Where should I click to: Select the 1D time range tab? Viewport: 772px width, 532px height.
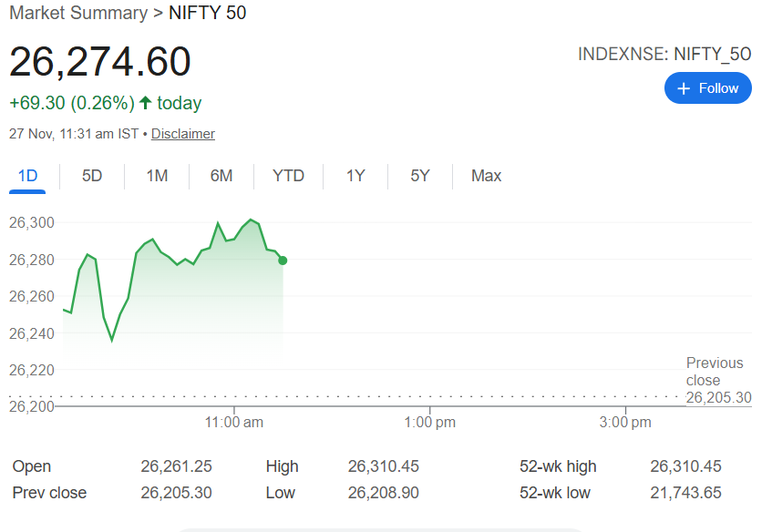point(28,176)
